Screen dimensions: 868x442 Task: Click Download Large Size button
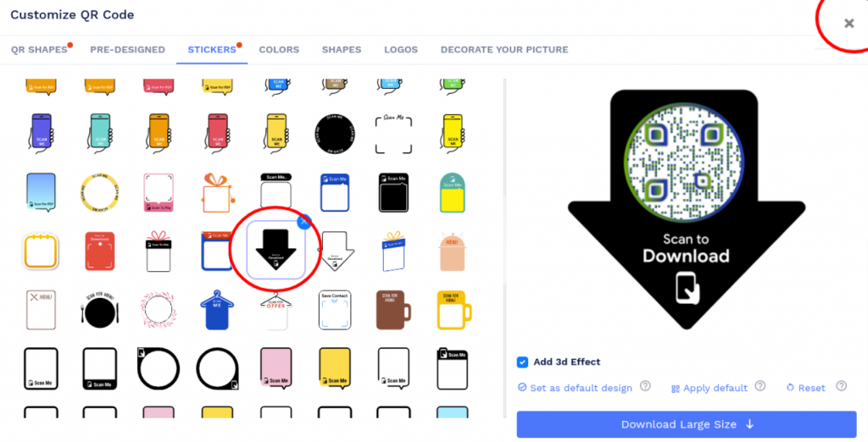point(687,424)
